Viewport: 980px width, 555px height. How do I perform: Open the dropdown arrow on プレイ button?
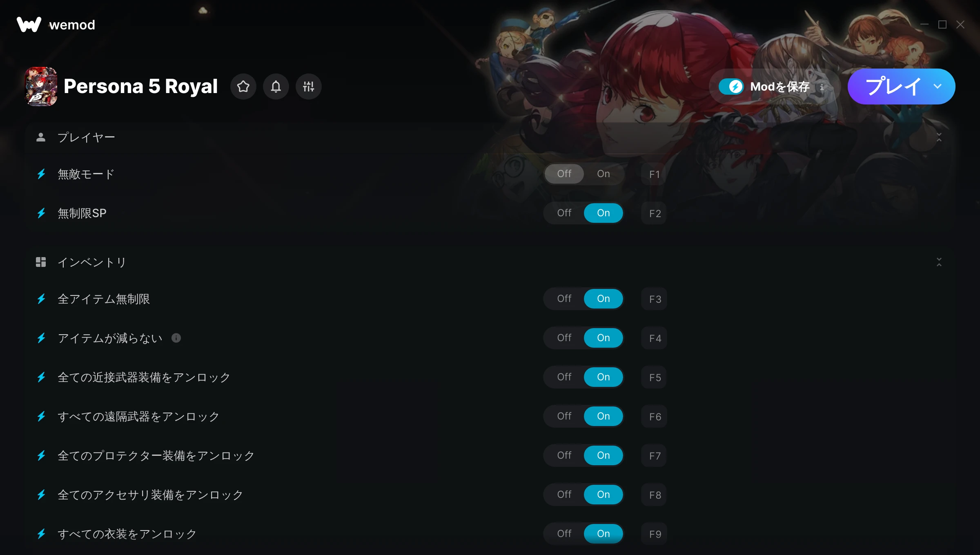coord(938,87)
